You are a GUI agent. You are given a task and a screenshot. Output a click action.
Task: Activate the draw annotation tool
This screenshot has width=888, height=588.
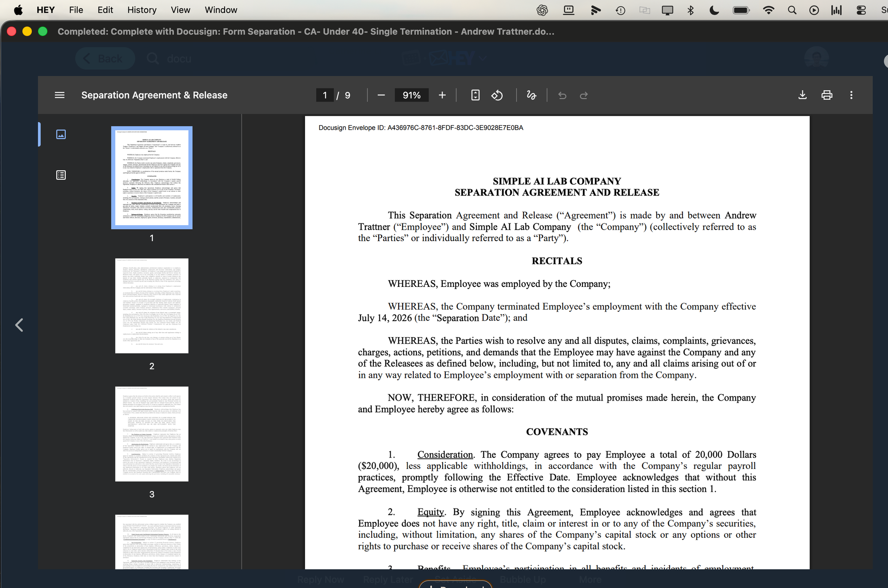531,95
